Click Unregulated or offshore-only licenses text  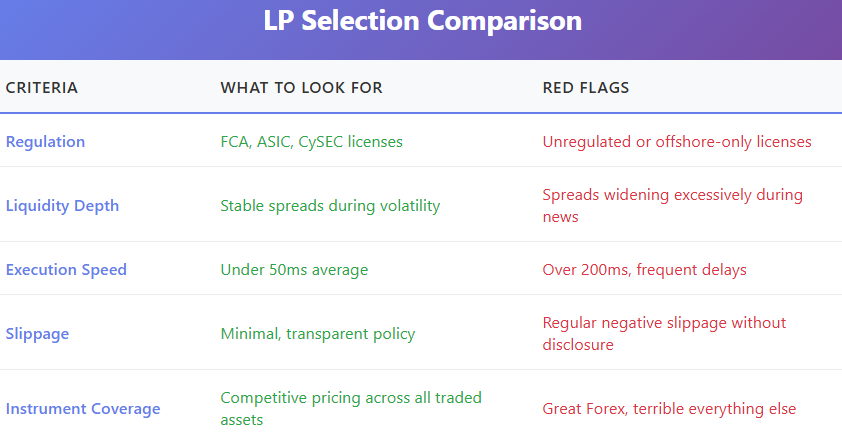point(677,142)
